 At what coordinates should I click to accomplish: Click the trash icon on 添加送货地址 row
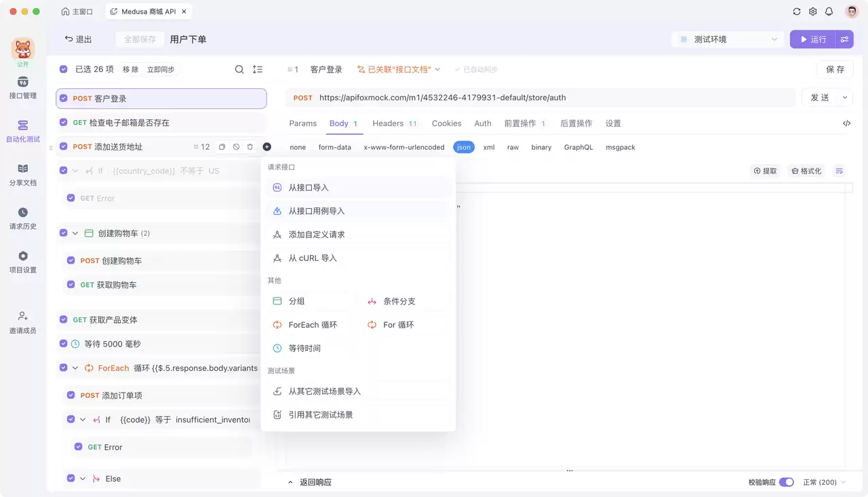coord(250,147)
